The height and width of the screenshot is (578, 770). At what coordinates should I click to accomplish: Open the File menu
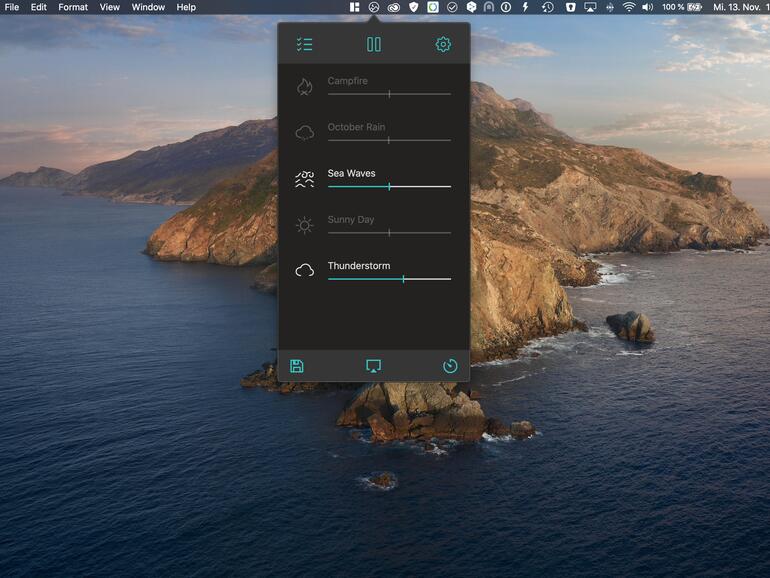point(12,7)
